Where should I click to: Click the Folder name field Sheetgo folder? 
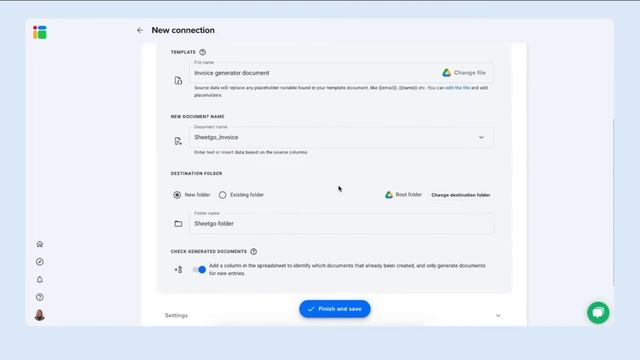pos(342,224)
